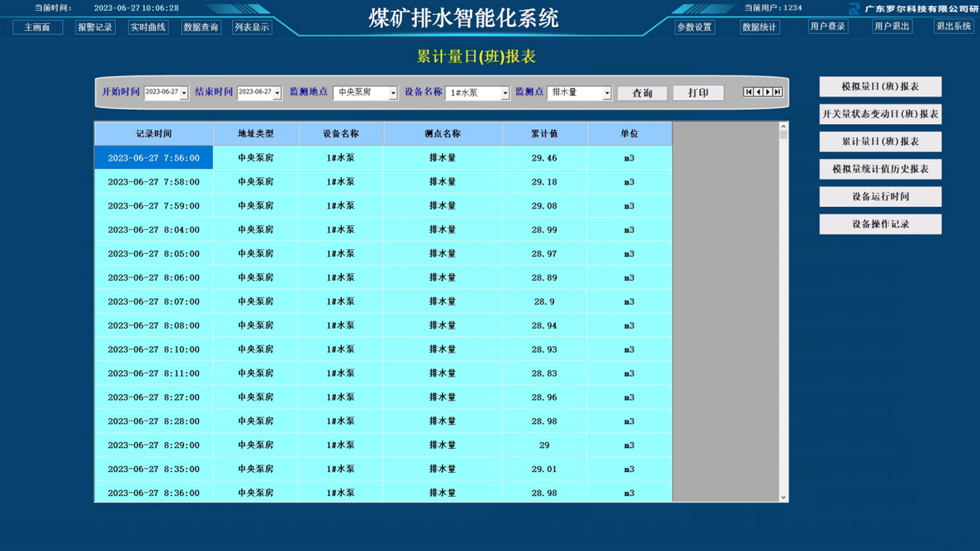Open the 开始时间 date dropdown
Screen dimensions: 980x551
click(184, 93)
